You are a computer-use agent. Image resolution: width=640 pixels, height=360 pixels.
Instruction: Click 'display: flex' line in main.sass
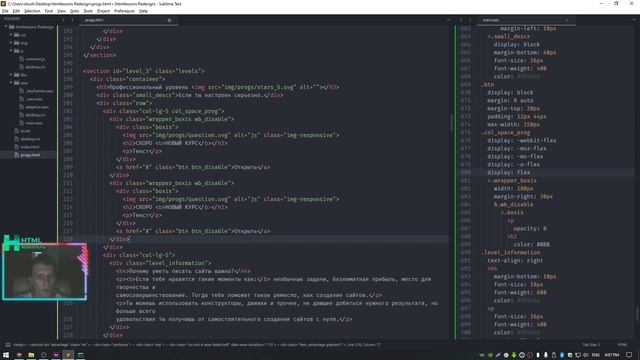[508, 173]
